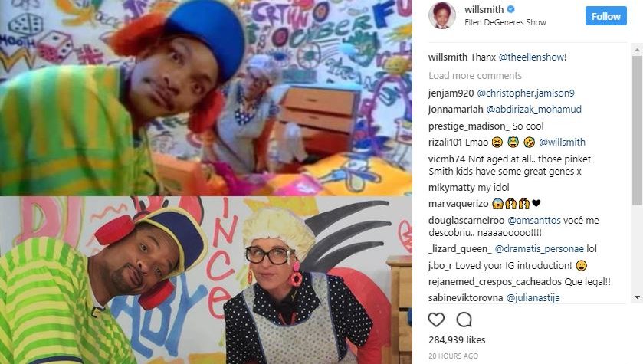
Task: Open the @theellenshow mention
Action: [533, 57]
